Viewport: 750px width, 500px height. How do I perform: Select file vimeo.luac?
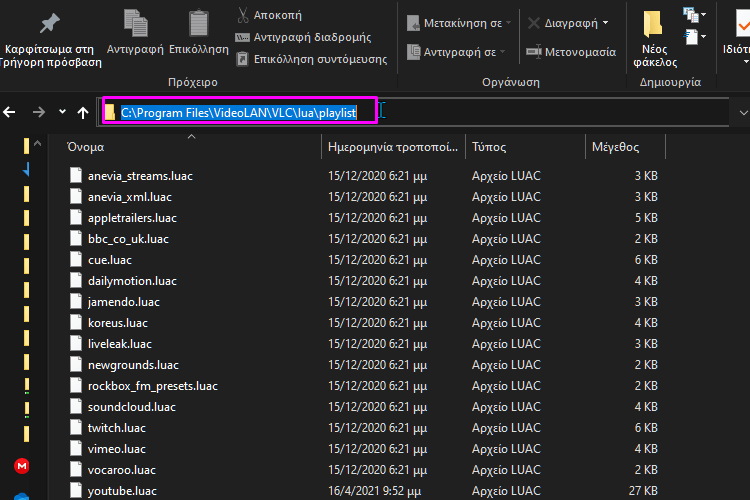pos(117,449)
